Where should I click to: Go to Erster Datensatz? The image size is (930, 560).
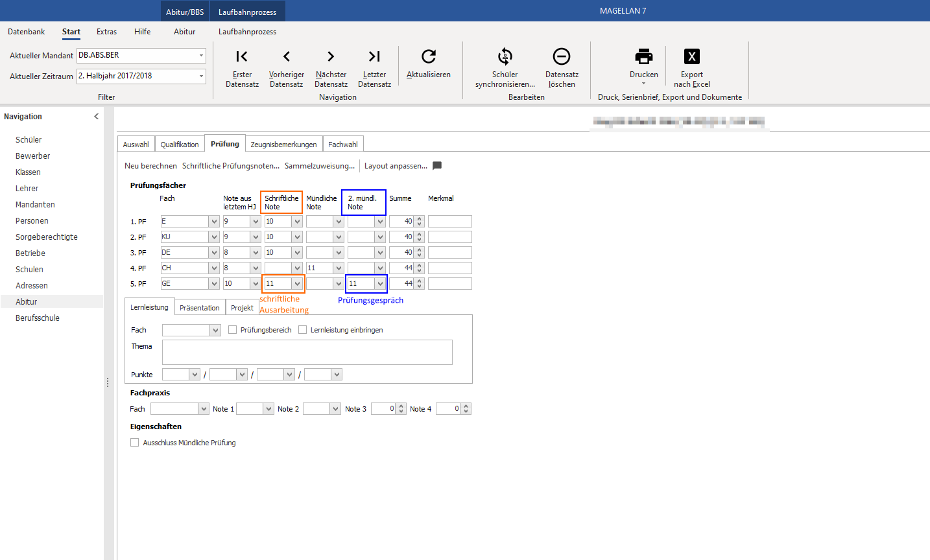point(242,56)
